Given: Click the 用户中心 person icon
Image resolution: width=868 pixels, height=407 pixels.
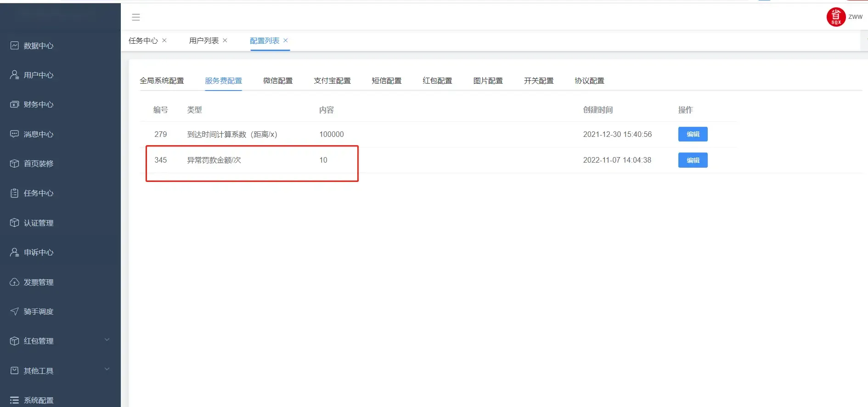Looking at the screenshot, I should click(x=15, y=75).
